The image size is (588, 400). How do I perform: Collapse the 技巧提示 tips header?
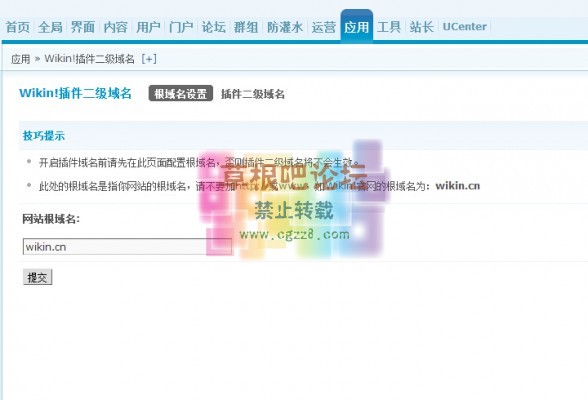coord(44,136)
